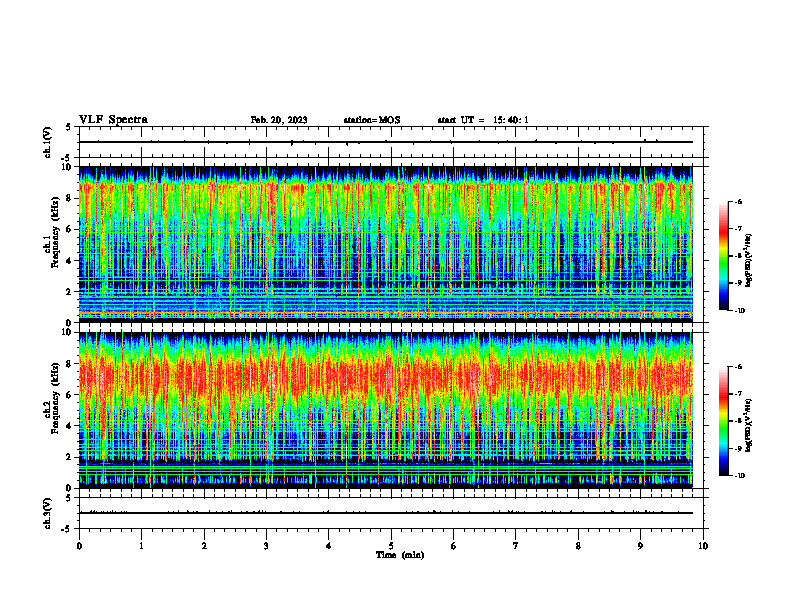The height and width of the screenshot is (612, 792).
Task: Click the ch.2 "Frequency (kHz)" axis label
Action: click(x=55, y=399)
